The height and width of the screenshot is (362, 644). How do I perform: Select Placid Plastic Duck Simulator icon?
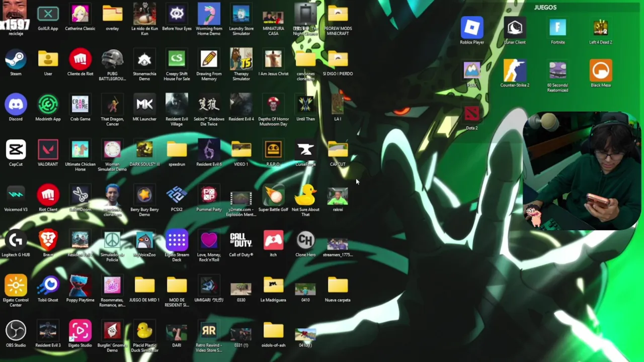pos(144,331)
